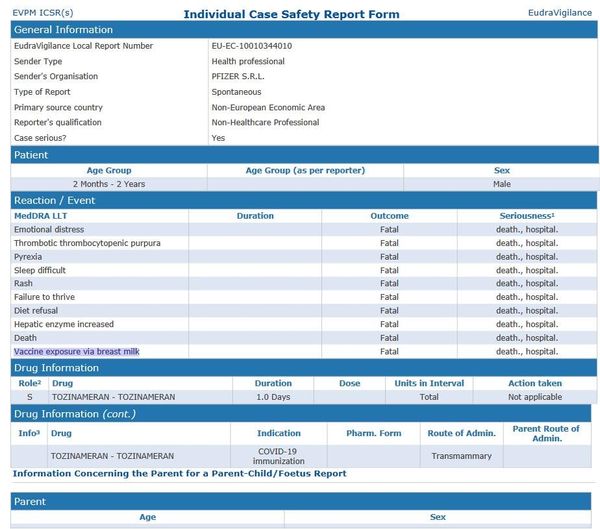Image resolution: width=600 pixels, height=529 pixels.
Task: Click the 'EudraVigilance Local Report Number' label
Action: pyautogui.click(x=83, y=46)
